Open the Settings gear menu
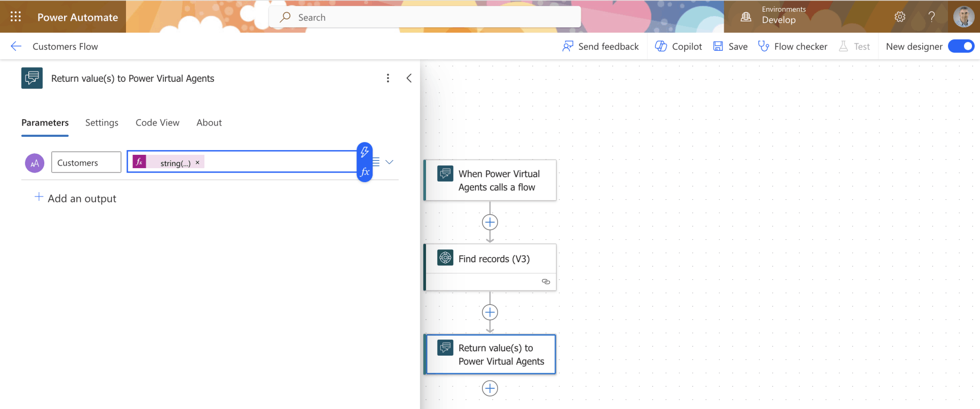Viewport: 980px width, 409px height. pyautogui.click(x=900, y=17)
